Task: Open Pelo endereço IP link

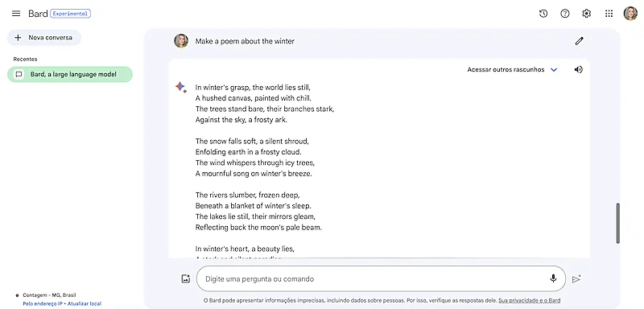Action: point(43,303)
